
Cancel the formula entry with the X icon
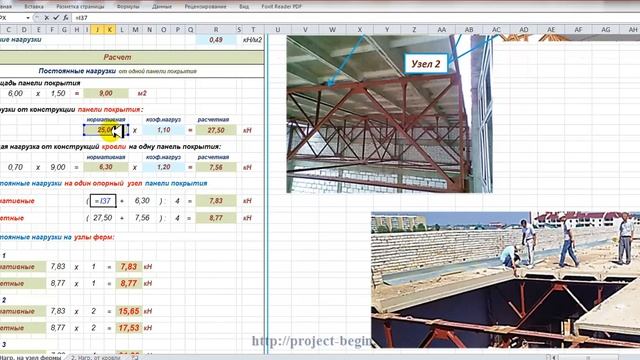pos(47,18)
